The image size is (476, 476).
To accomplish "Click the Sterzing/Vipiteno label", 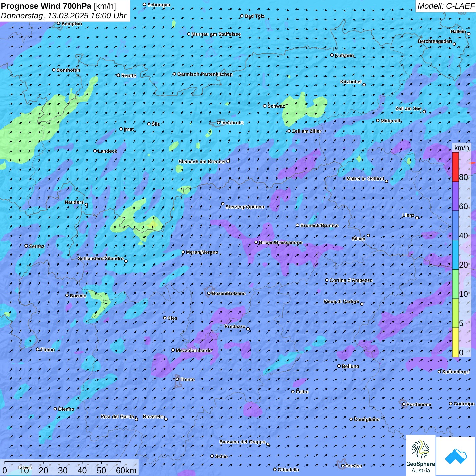I will pyautogui.click(x=245, y=207).
